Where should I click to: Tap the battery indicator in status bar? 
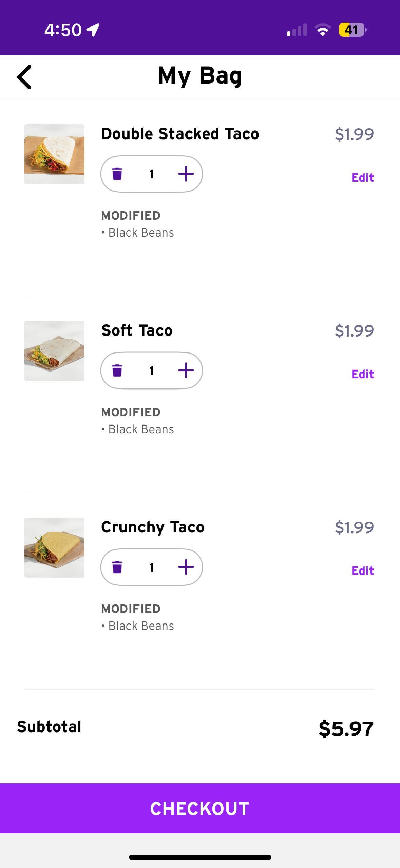click(352, 30)
